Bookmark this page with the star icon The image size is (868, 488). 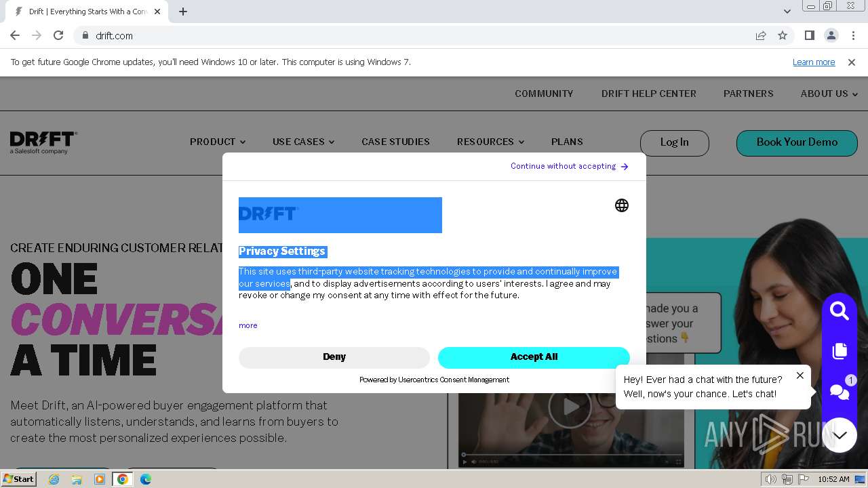(783, 35)
